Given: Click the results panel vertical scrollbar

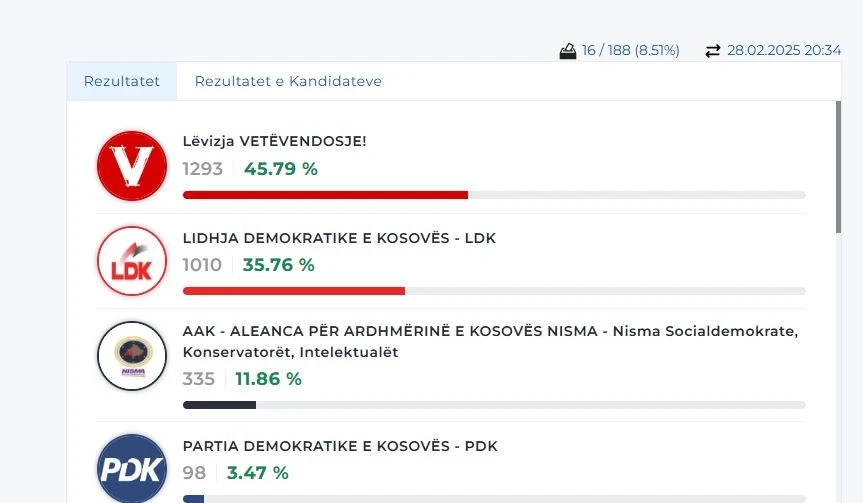Looking at the screenshot, I should pos(838,167).
